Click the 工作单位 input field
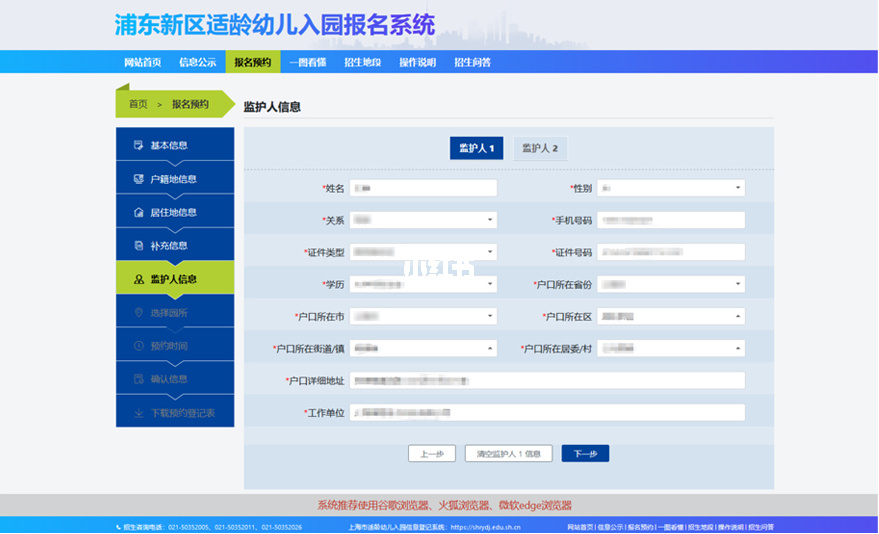The width and height of the screenshot is (879, 534). (x=547, y=413)
